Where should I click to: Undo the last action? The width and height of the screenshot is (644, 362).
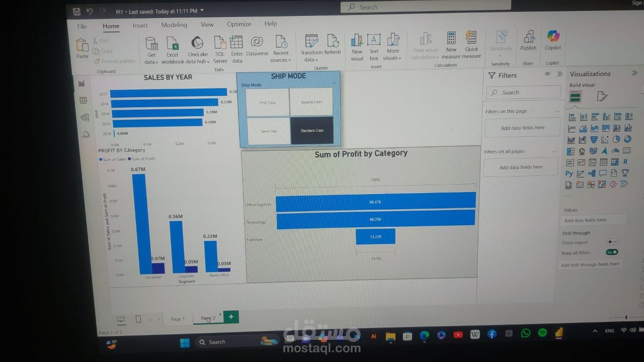click(90, 11)
